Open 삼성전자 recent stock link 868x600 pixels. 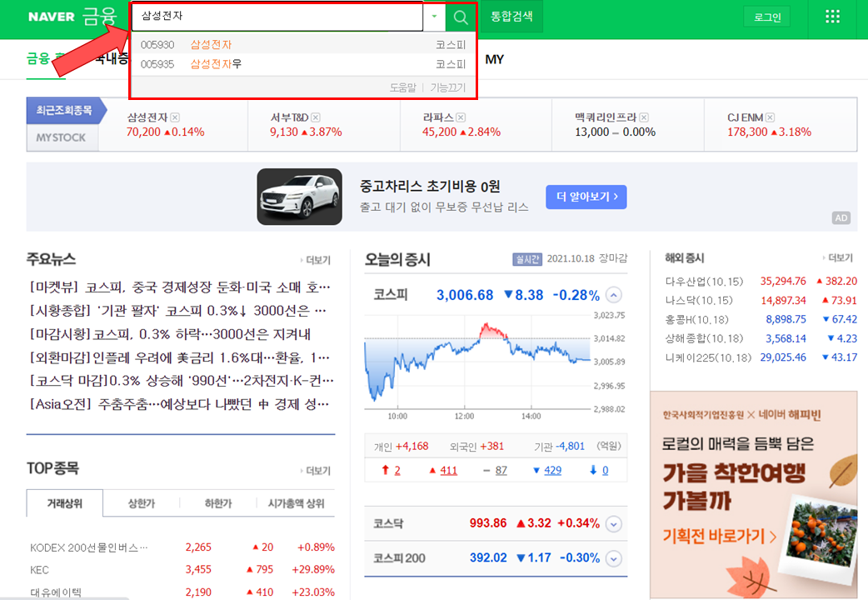[x=147, y=117]
